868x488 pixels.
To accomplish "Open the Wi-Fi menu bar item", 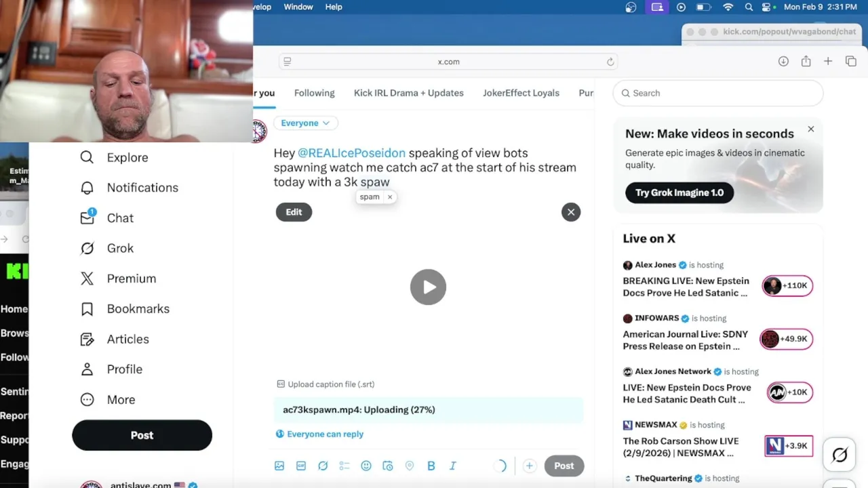I will (728, 7).
